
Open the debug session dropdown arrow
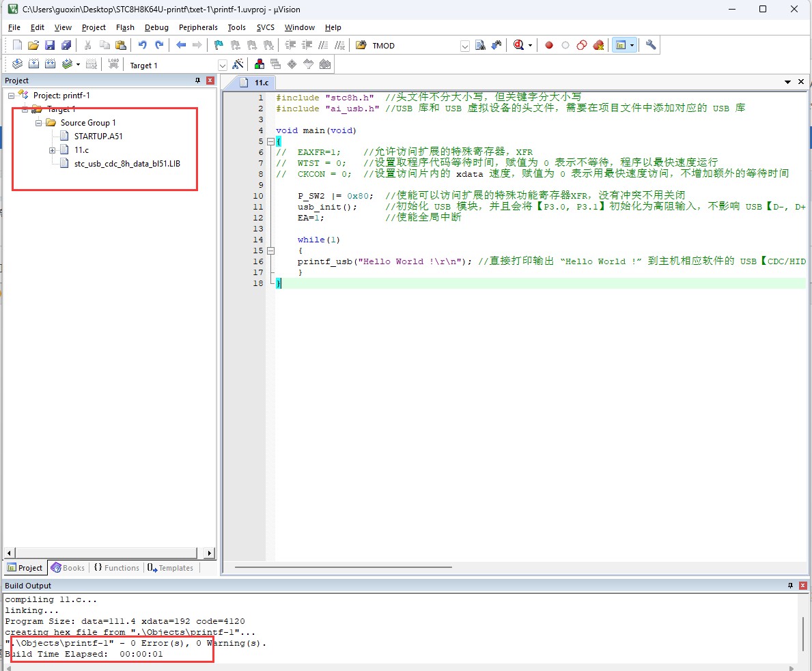[x=530, y=46]
